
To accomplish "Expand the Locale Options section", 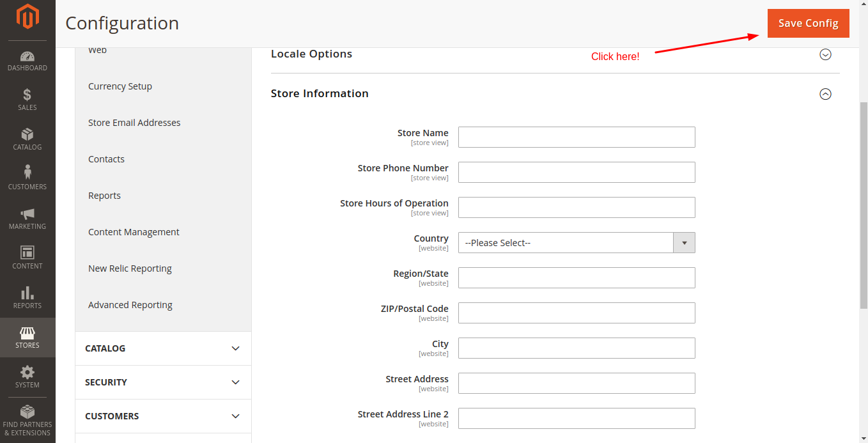I will (825, 54).
